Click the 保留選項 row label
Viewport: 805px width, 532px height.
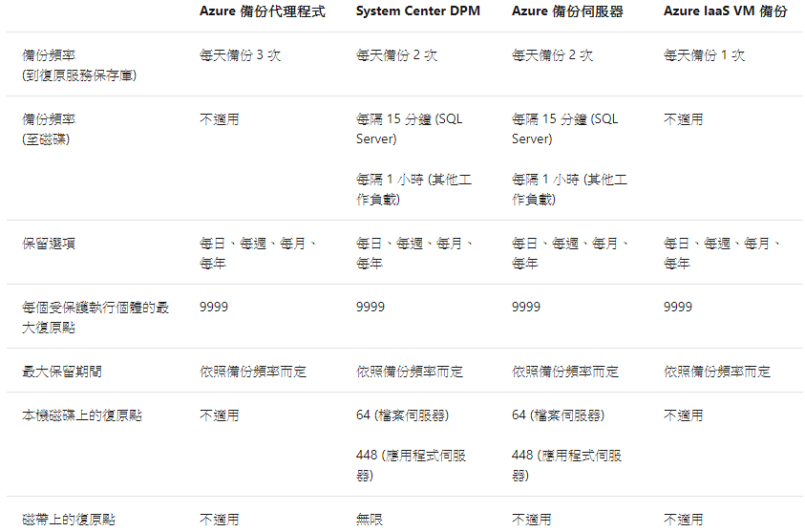(x=49, y=244)
